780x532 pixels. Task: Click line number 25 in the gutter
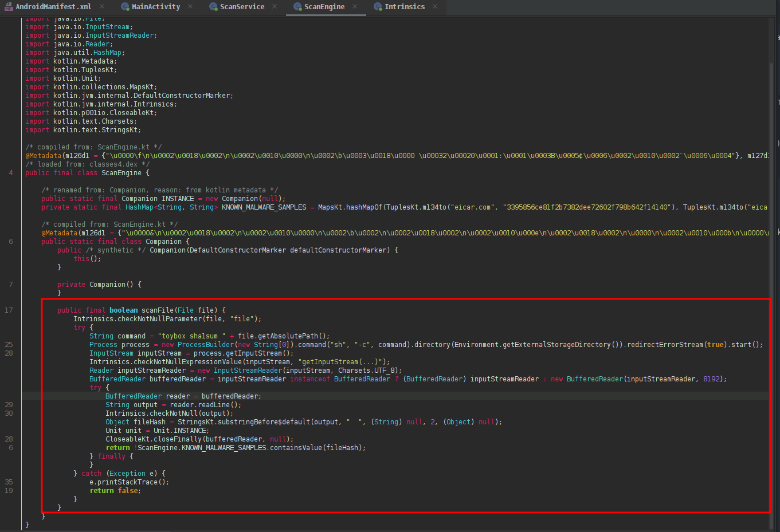tap(9, 345)
